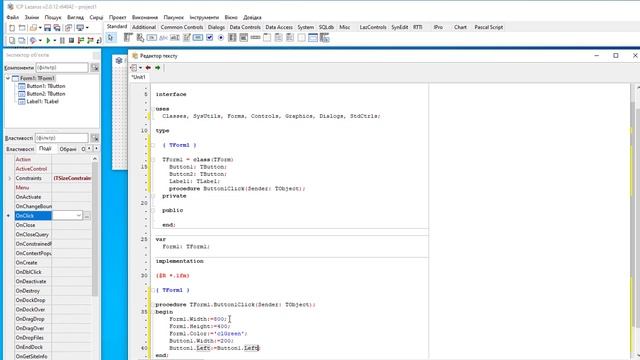
Task: Pick the TMemo component in palette
Action: click(187, 38)
